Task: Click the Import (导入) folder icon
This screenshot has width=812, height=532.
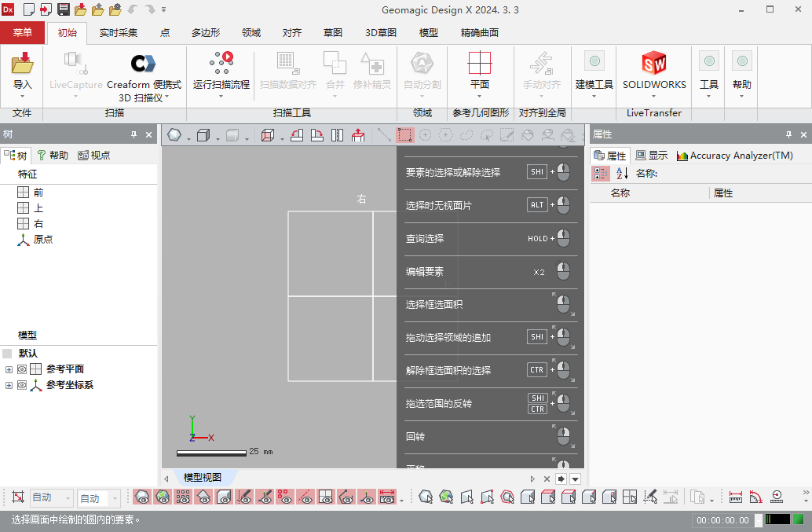Action: (22, 63)
